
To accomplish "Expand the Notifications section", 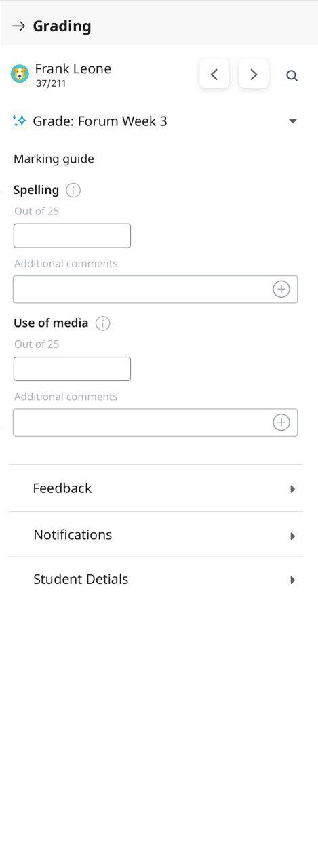I will coord(155,535).
